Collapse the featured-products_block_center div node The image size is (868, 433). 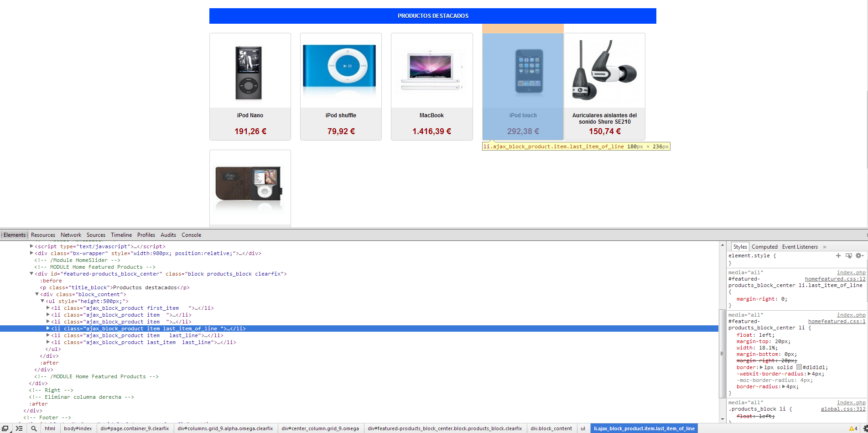pyautogui.click(x=31, y=274)
